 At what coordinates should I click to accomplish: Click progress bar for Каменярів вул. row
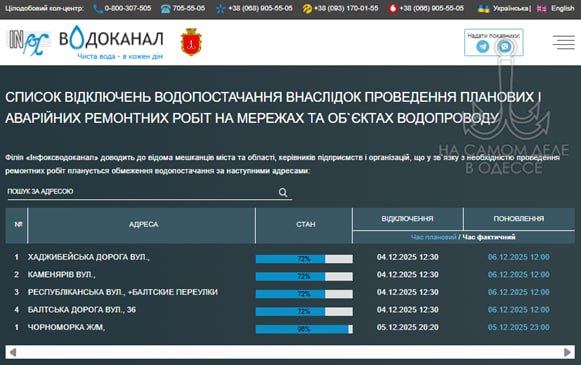(304, 276)
